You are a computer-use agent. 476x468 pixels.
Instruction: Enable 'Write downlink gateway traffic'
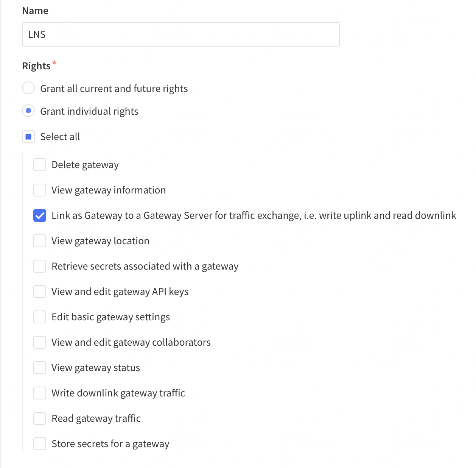pos(39,393)
